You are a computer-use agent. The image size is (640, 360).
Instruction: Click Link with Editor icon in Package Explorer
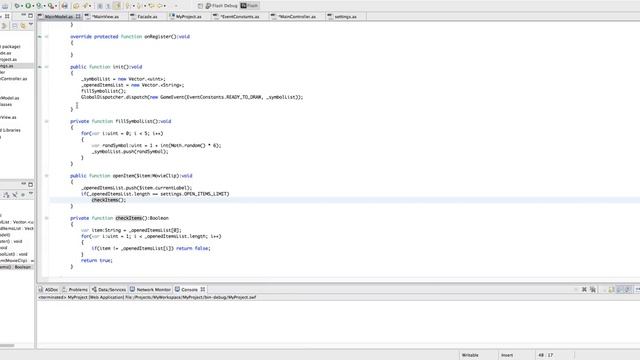pyautogui.click(x=23, y=26)
